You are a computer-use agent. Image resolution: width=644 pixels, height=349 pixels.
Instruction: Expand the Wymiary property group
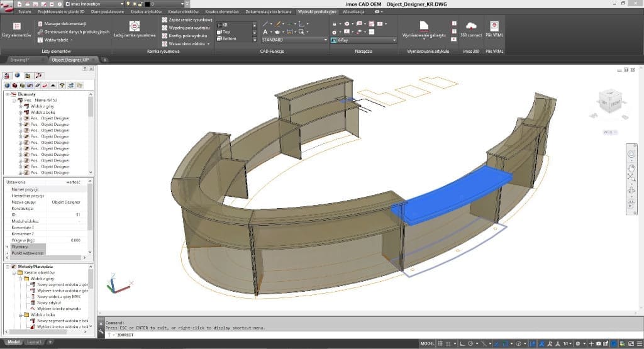8,247
